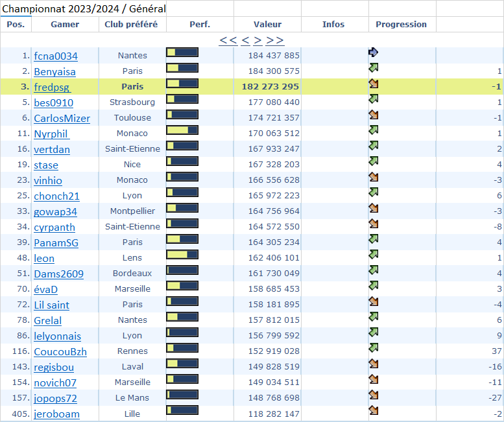Click performance bar in leon row
504x422 pixels.
coord(182,255)
